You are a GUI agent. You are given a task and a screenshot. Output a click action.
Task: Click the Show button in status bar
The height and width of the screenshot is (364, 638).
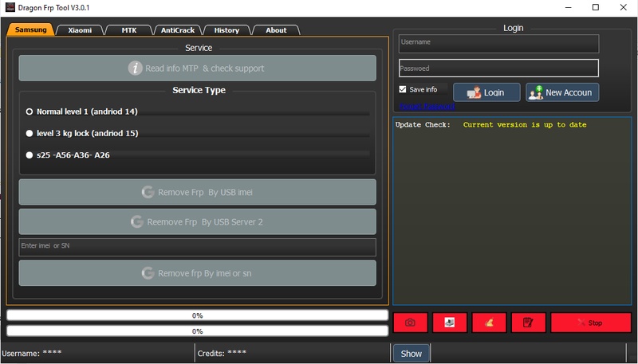pos(411,354)
